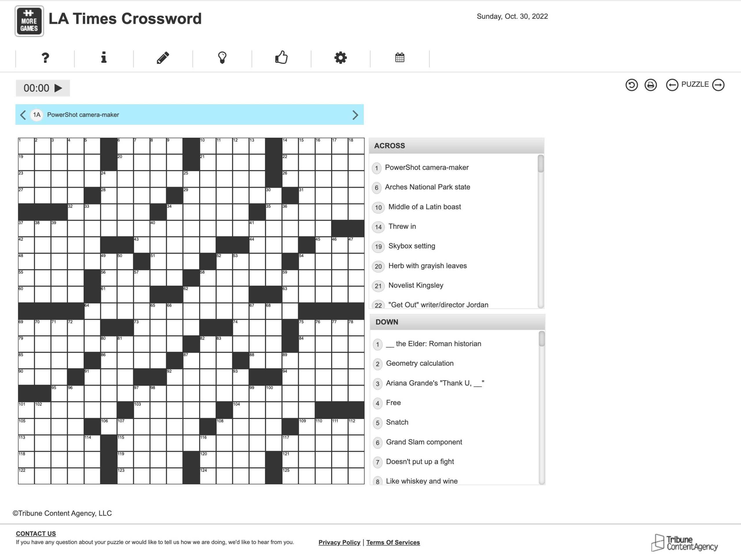Click the DOWN section header
Viewport: 741px width, 560px height.
pos(457,322)
